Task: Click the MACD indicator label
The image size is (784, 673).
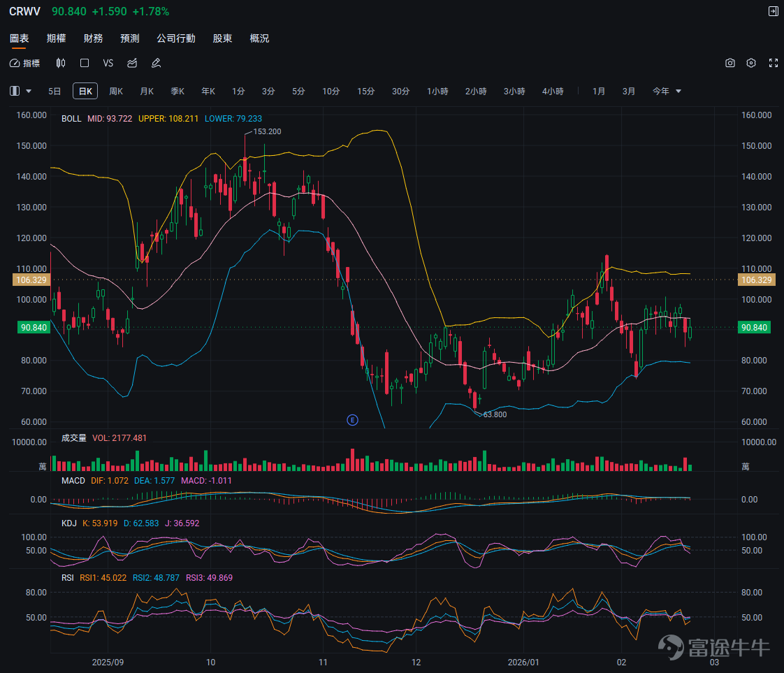Action: click(x=73, y=481)
